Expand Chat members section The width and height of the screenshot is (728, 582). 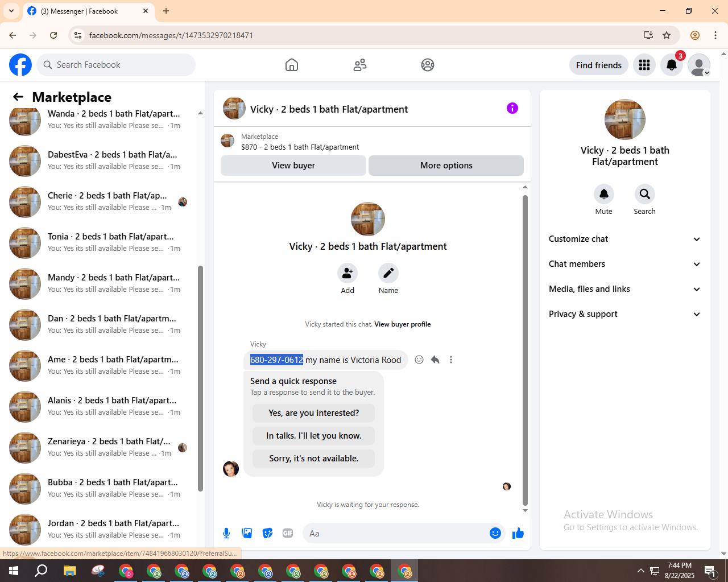(624, 264)
